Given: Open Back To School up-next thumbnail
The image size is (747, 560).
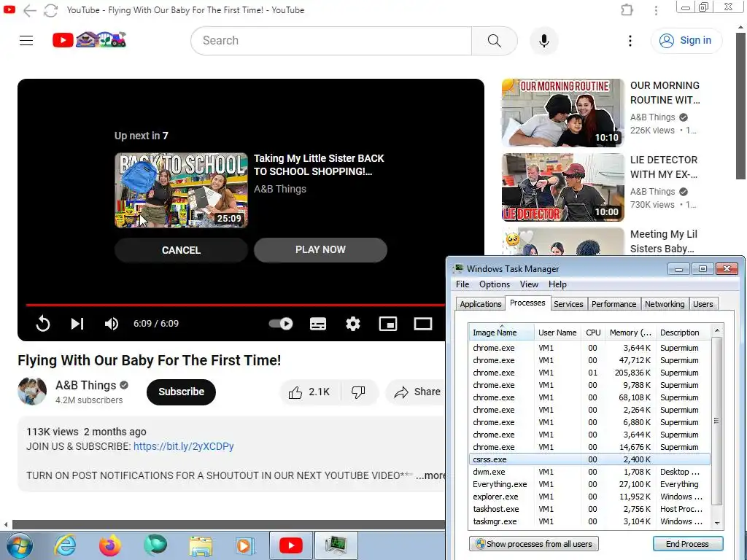Looking at the screenshot, I should click(181, 190).
